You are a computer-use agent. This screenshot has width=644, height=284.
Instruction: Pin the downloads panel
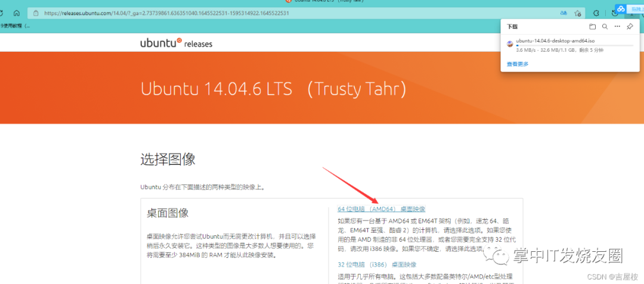coord(630,27)
